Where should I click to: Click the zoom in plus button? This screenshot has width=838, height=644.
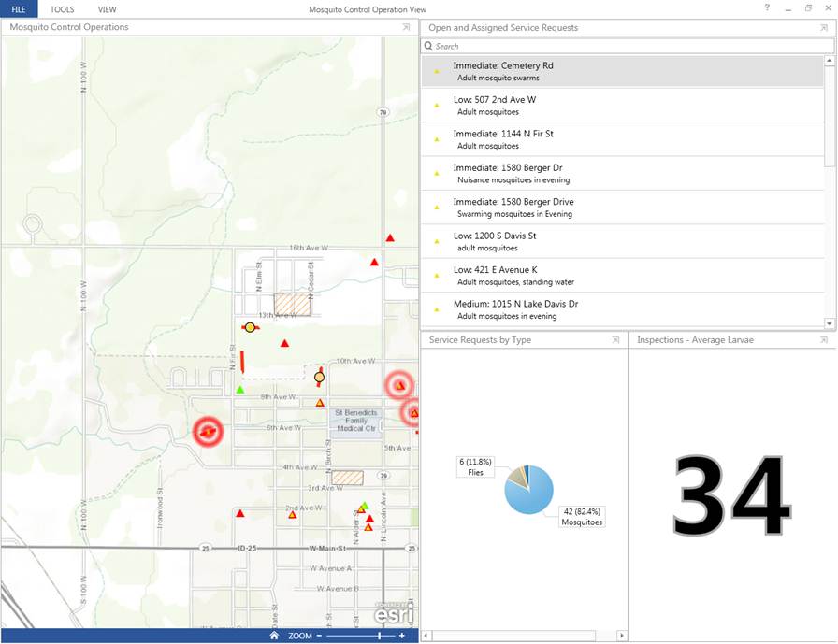point(402,636)
